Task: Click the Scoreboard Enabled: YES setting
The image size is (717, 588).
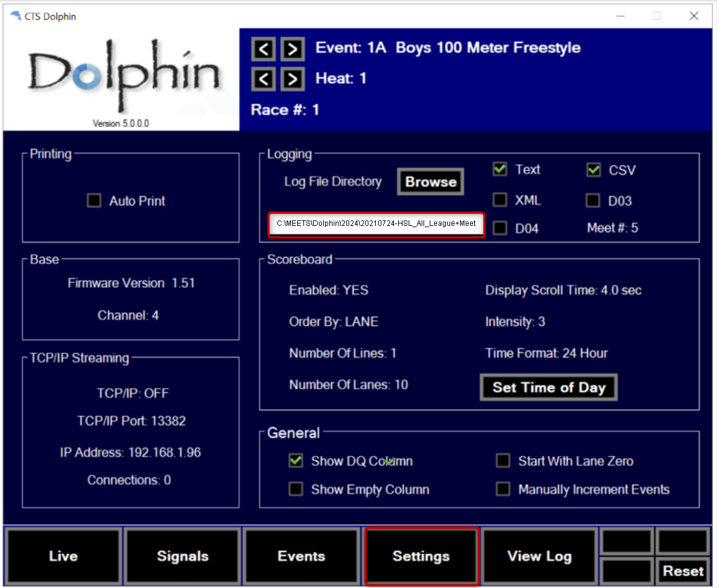Action: (x=329, y=290)
